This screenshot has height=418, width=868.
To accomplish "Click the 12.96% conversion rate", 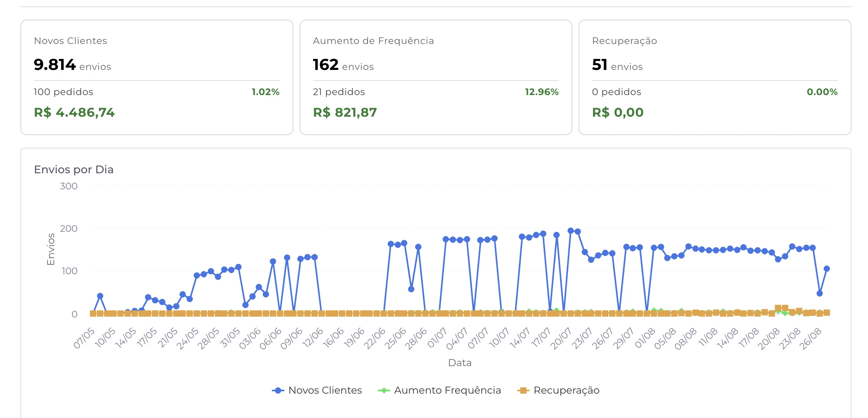I will [x=542, y=92].
